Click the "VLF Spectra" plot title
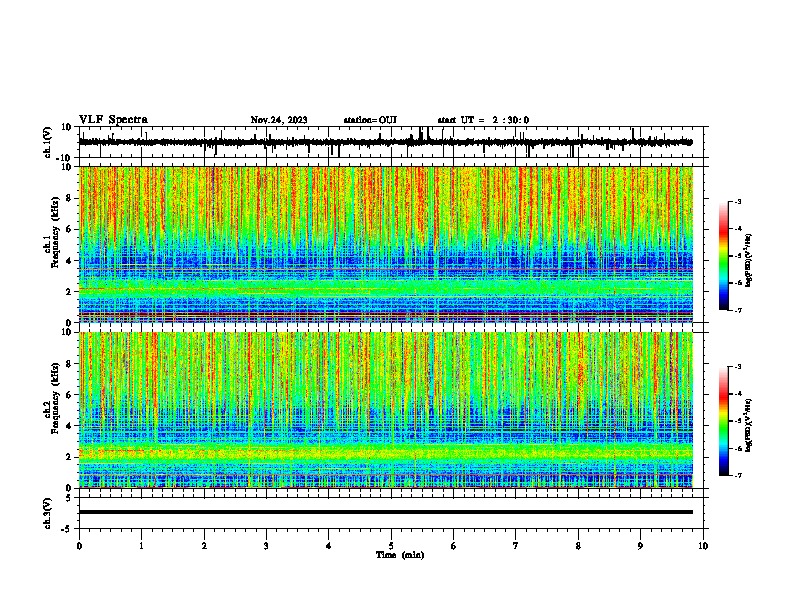The width and height of the screenshot is (792, 612). tap(113, 120)
